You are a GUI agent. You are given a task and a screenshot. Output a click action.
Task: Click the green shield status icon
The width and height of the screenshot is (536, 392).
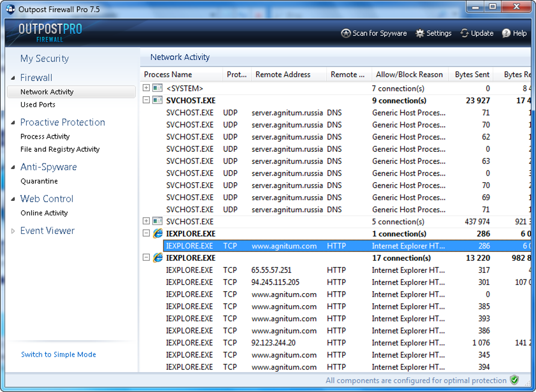514,380
